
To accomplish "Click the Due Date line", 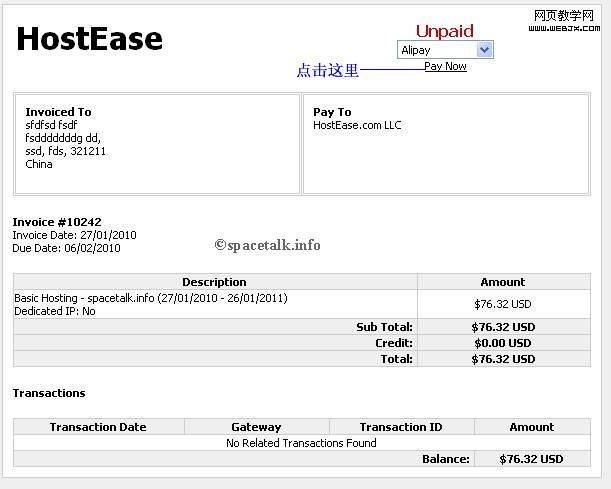I will coord(66,248).
